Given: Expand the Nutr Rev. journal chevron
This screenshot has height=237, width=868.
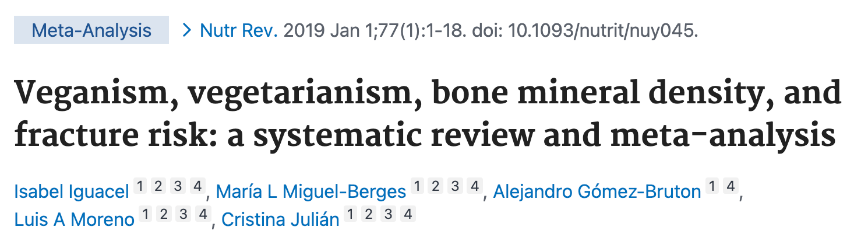Looking at the screenshot, I should (x=187, y=30).
